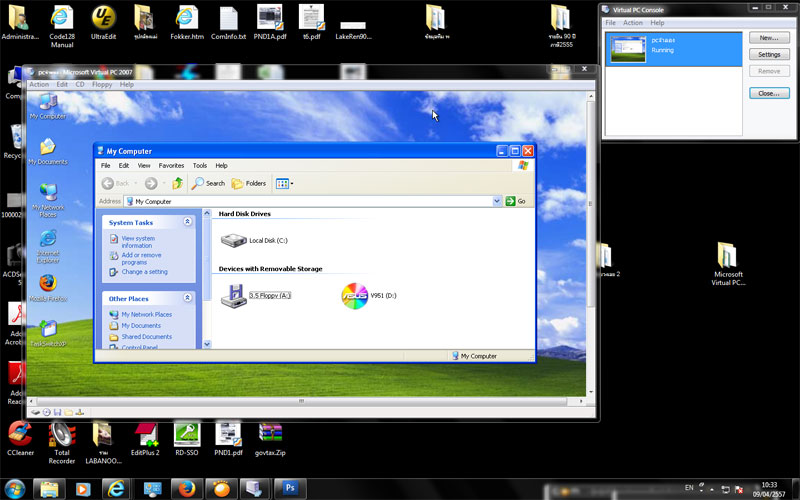Click the floppy disk status icon in VM window
Screen dimensions: 800x500
click(x=57, y=412)
